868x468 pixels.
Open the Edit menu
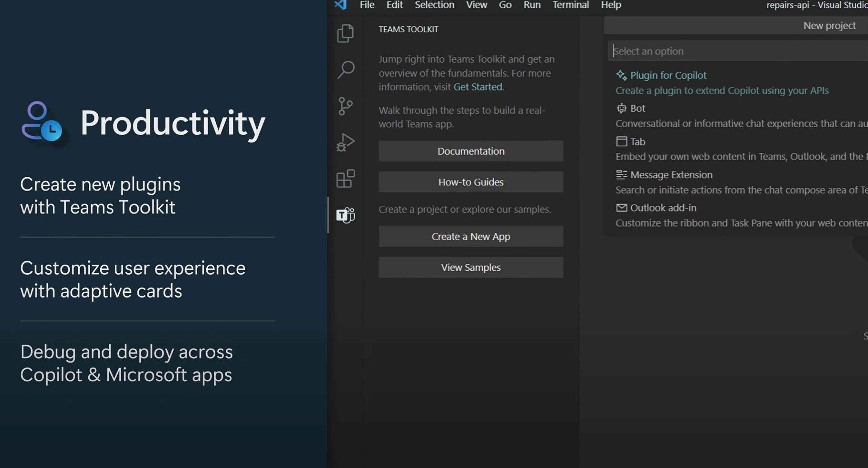[x=395, y=5]
